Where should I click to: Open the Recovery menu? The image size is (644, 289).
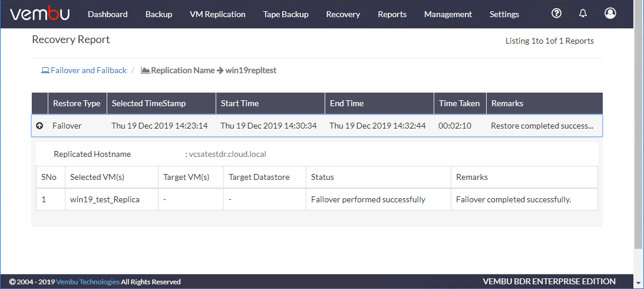coord(343,14)
